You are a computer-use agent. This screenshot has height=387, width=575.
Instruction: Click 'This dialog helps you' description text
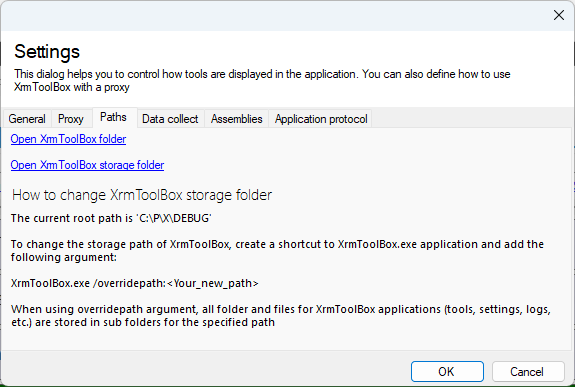point(262,80)
